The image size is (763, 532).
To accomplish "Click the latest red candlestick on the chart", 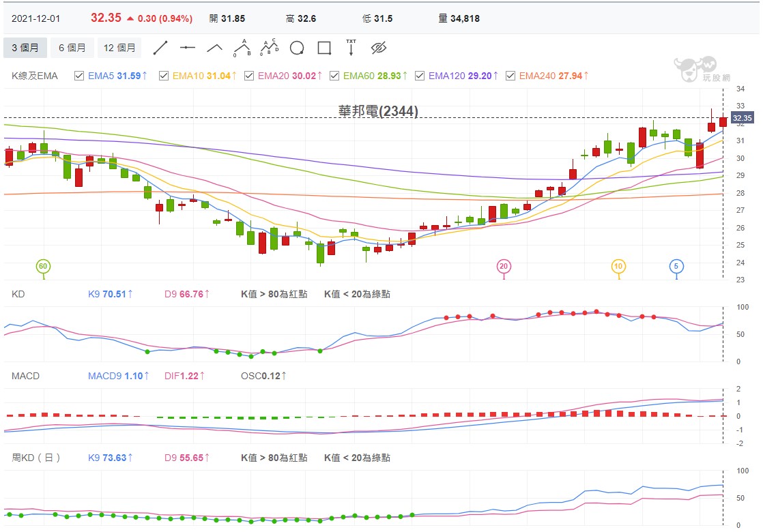I will (x=723, y=121).
